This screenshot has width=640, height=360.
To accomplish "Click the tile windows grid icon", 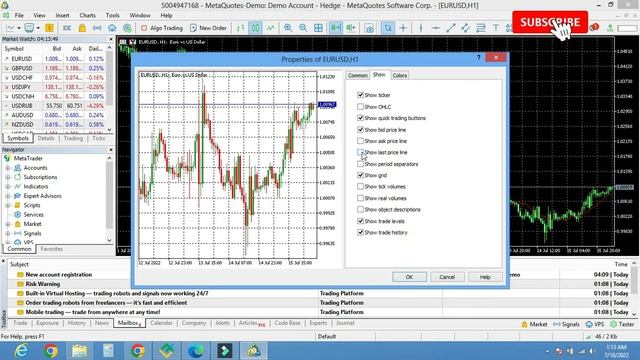I will click(318, 28).
